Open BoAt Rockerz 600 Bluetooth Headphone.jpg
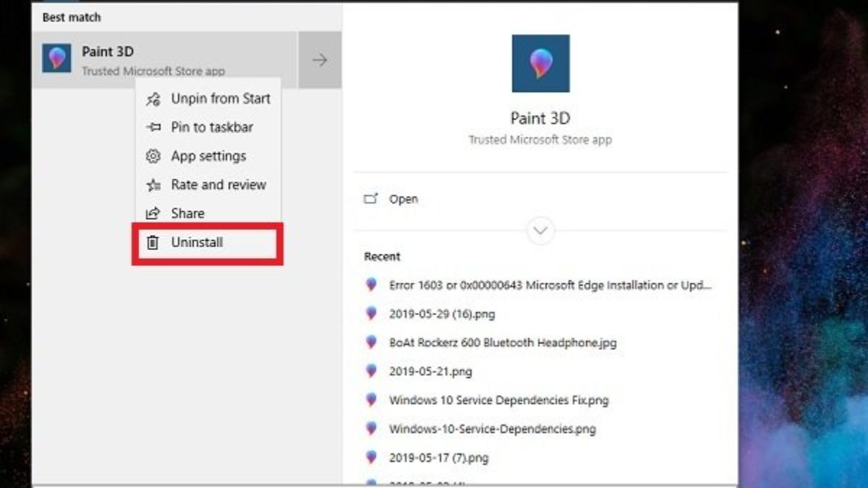This screenshot has height=488, width=868. [x=503, y=343]
